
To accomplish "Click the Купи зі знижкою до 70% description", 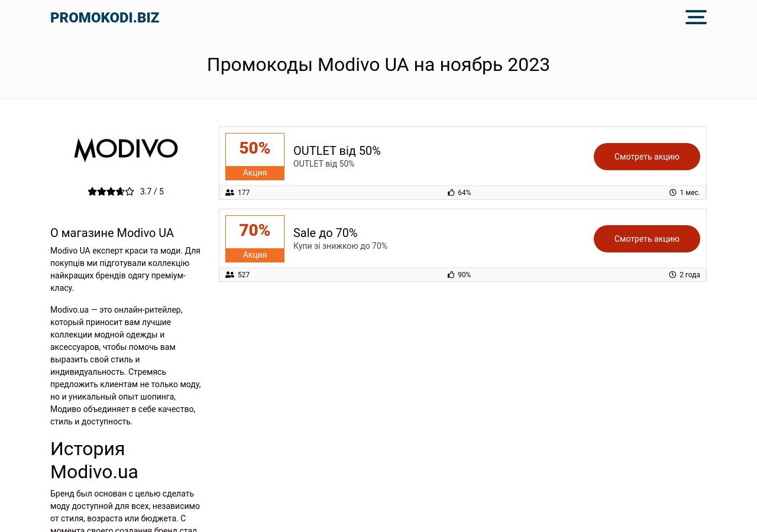I will click(x=340, y=246).
